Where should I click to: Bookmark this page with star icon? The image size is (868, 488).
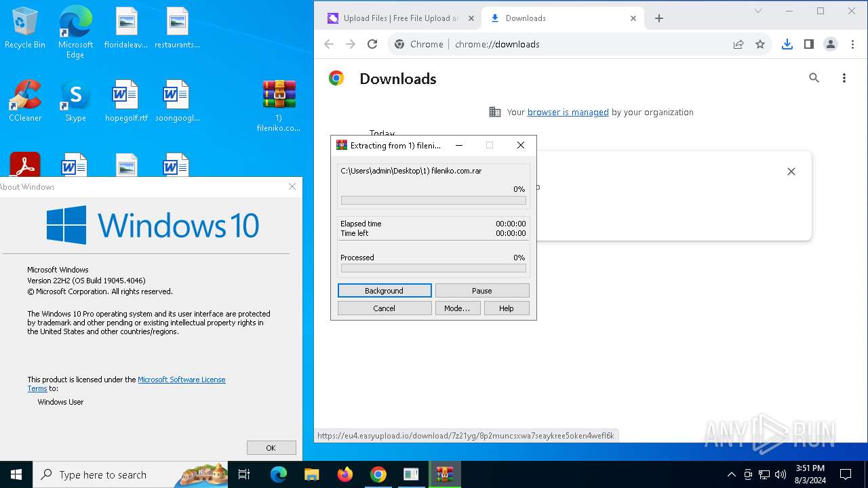point(760,44)
